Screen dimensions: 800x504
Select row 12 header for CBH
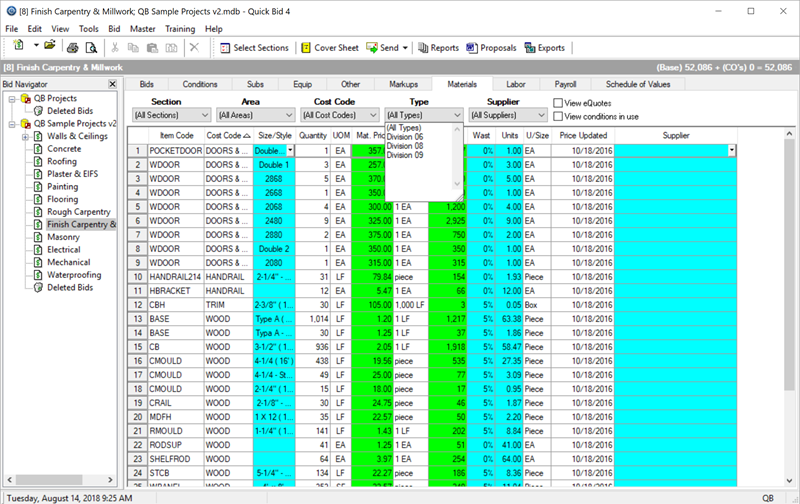point(137,305)
